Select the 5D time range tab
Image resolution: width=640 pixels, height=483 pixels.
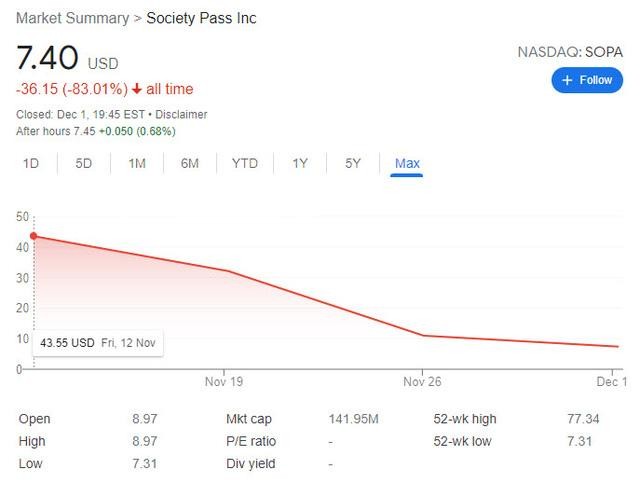coord(84,163)
